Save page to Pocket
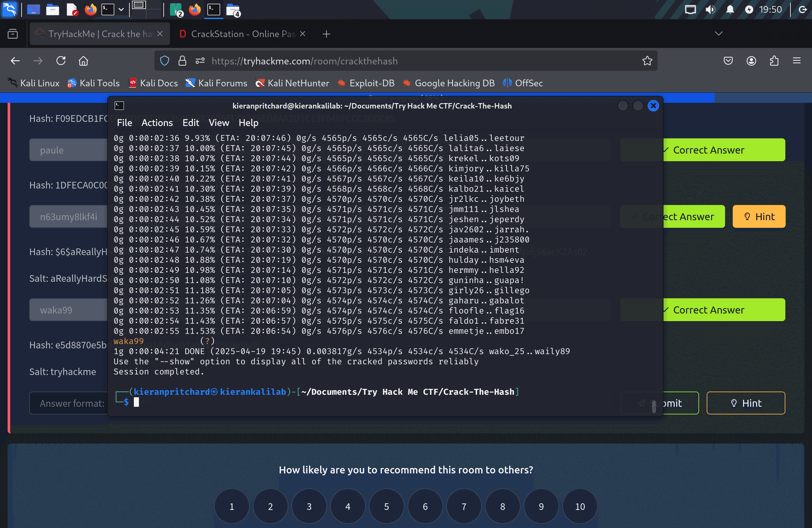Image resolution: width=812 pixels, height=528 pixels. [728, 61]
